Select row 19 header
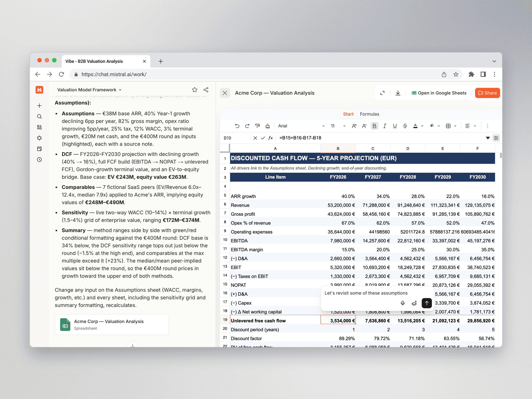 [x=225, y=320]
